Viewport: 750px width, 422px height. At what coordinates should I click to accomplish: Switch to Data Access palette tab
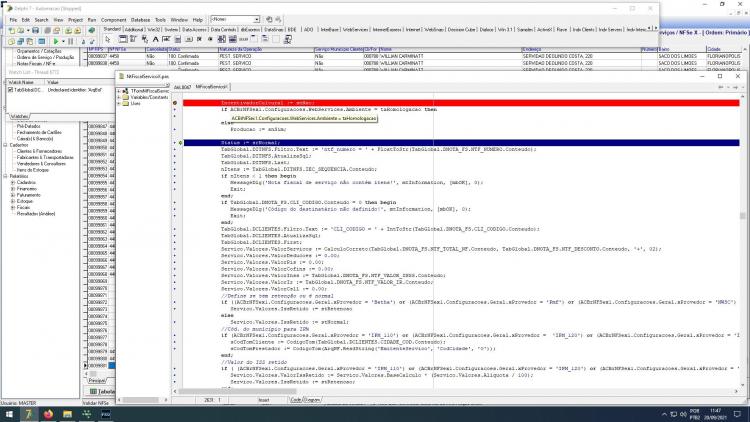[195, 30]
